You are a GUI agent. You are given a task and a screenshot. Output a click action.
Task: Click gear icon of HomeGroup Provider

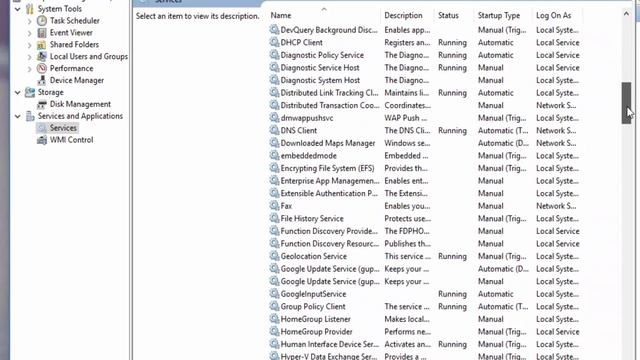(274, 331)
